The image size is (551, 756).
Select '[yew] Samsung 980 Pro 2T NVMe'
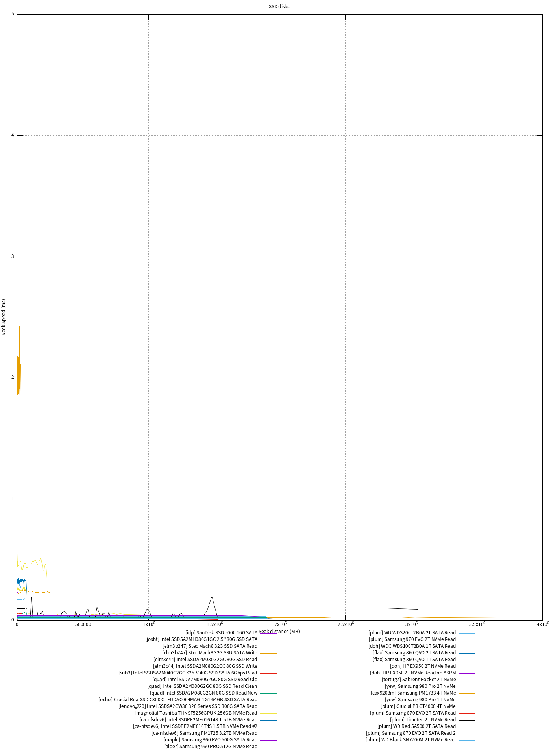click(x=420, y=686)
